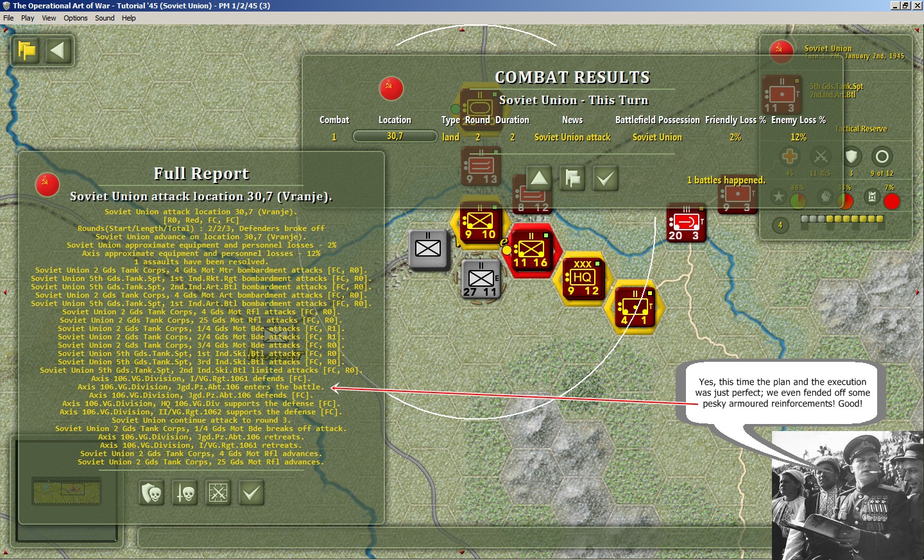Click the 11-3 unit counter in unit panel
The width and height of the screenshot is (924, 560).
coord(782,94)
